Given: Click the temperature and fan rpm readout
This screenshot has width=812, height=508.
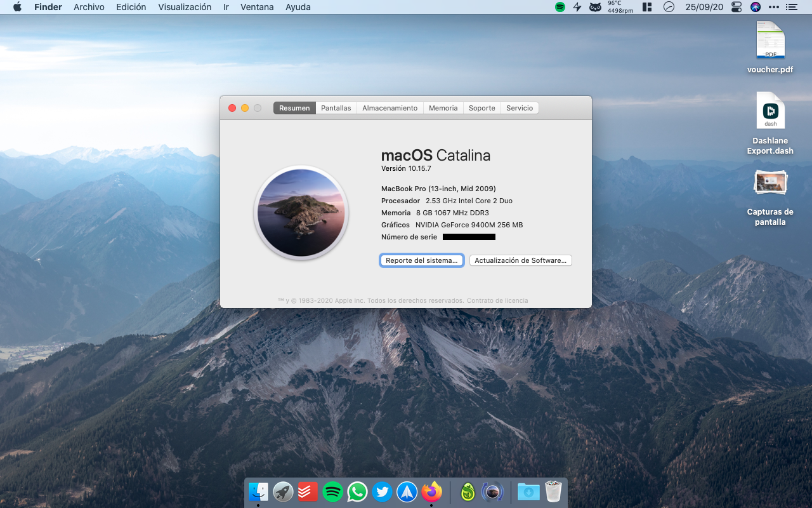Looking at the screenshot, I should 620,7.
